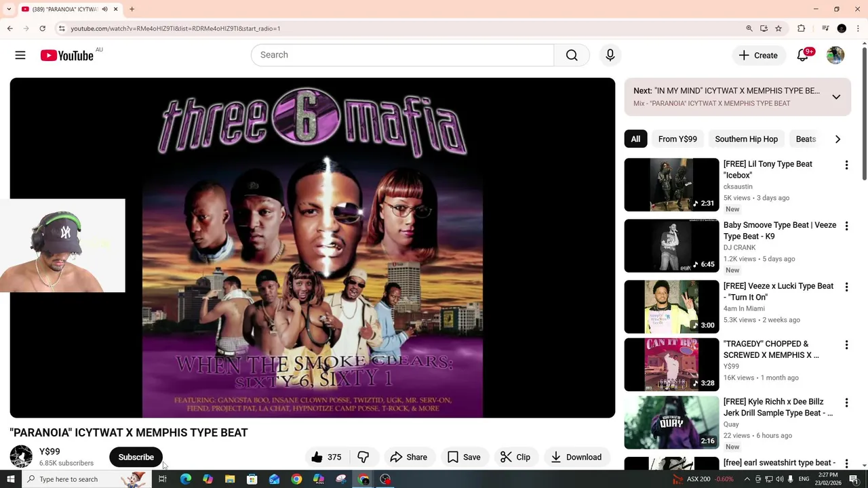
Task: Install app icon in address bar
Action: pyautogui.click(x=764, y=28)
